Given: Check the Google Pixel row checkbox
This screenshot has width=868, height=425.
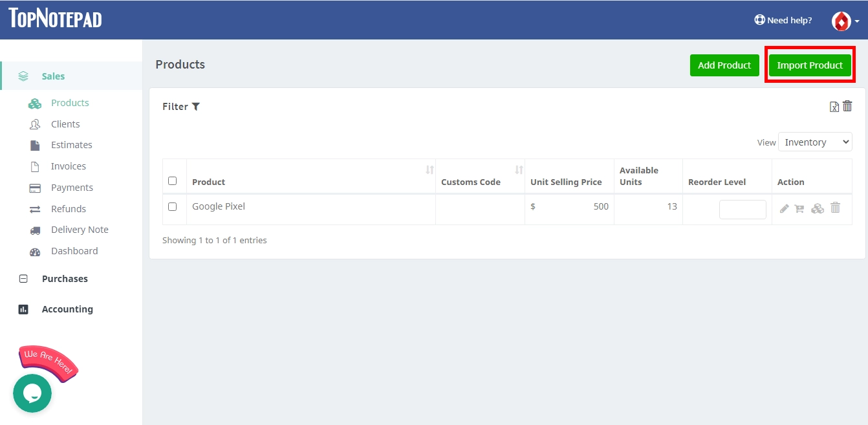Looking at the screenshot, I should click(173, 207).
